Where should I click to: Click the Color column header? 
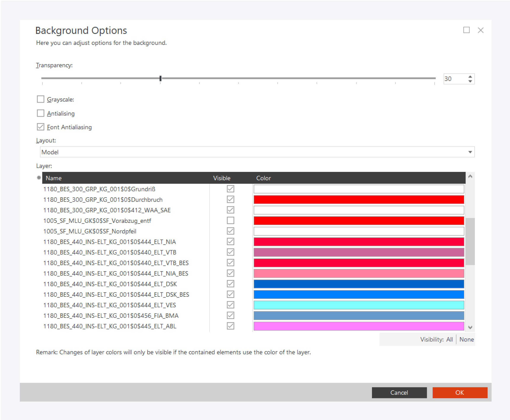pyautogui.click(x=263, y=178)
